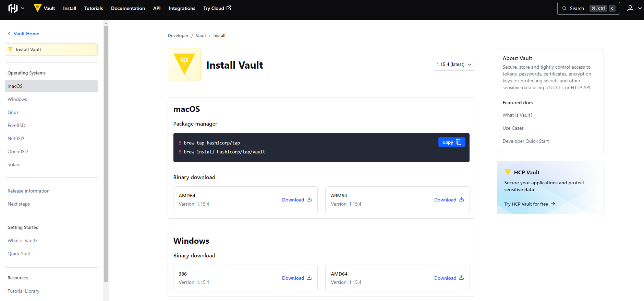Viewport: 644px width, 301px height.
Task: Open the Install nav item
Action: [x=70, y=8]
